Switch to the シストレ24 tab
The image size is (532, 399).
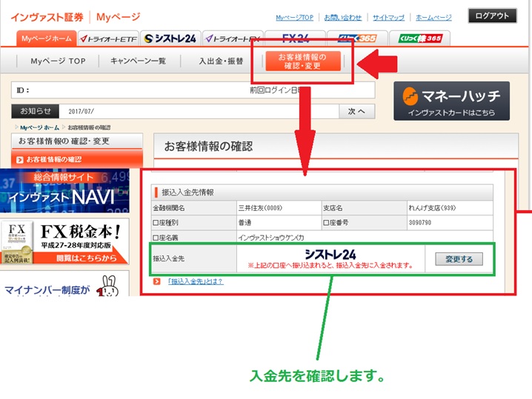pos(170,38)
